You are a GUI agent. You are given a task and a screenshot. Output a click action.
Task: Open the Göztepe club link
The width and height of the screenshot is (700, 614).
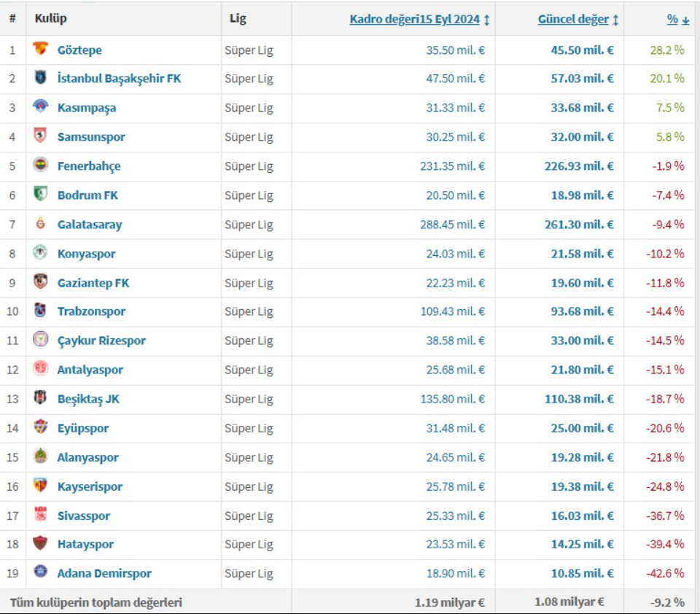[79, 50]
